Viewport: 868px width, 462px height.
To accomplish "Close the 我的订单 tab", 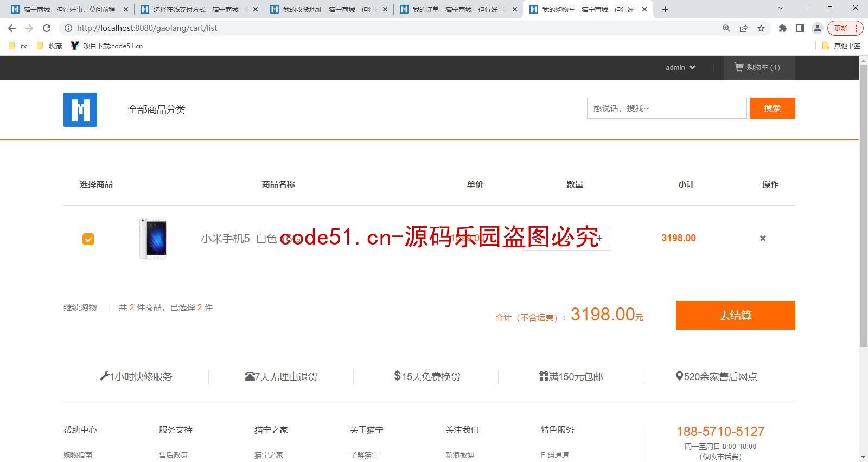I will click(515, 9).
